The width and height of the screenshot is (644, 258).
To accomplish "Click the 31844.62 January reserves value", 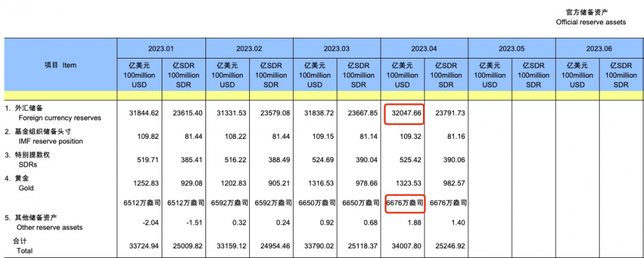I will 142,113.
